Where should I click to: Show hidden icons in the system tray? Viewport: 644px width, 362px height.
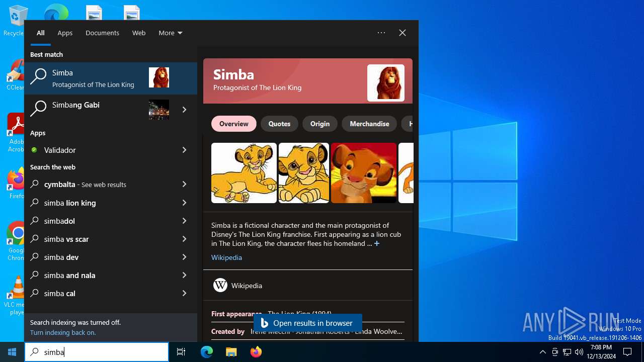(542, 352)
